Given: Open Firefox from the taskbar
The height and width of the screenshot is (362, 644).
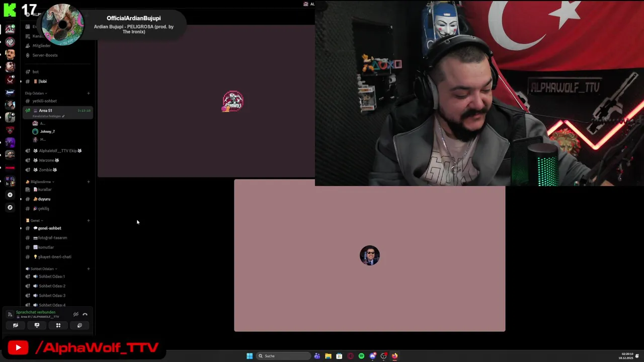Looking at the screenshot, I should pos(395,356).
